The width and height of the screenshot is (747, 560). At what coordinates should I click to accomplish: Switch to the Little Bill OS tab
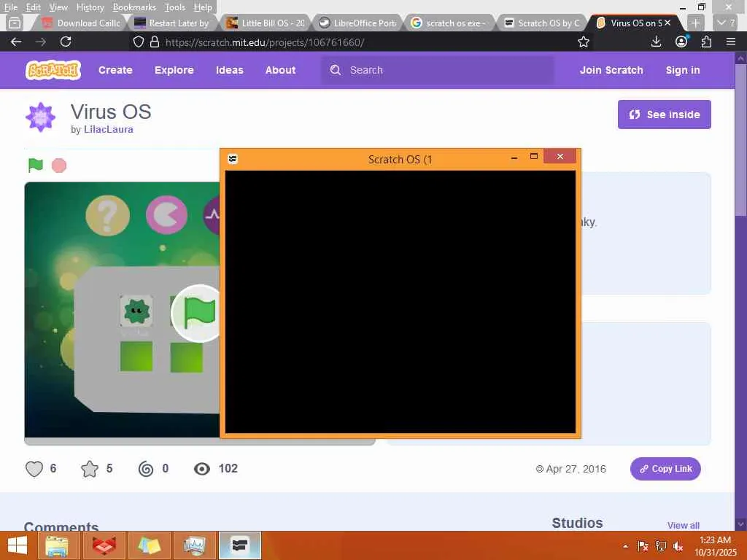tap(265, 23)
